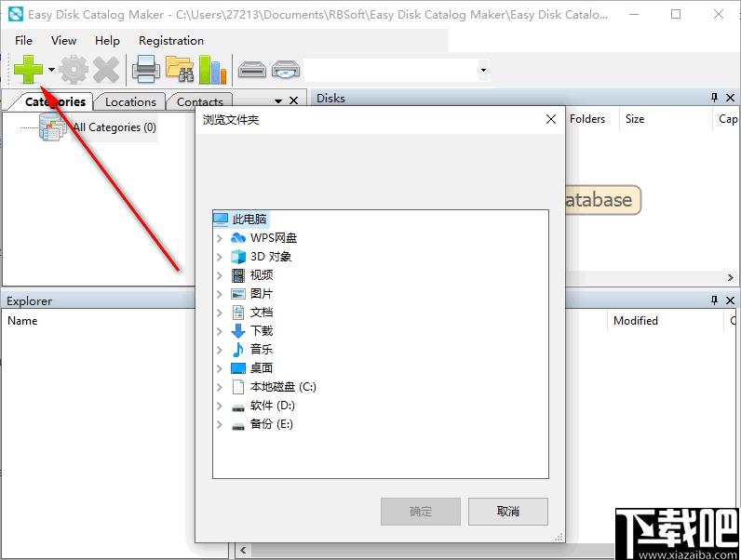Select the 桌面 desktop icon
Image resolution: width=741 pixels, height=560 pixels.
(238, 368)
